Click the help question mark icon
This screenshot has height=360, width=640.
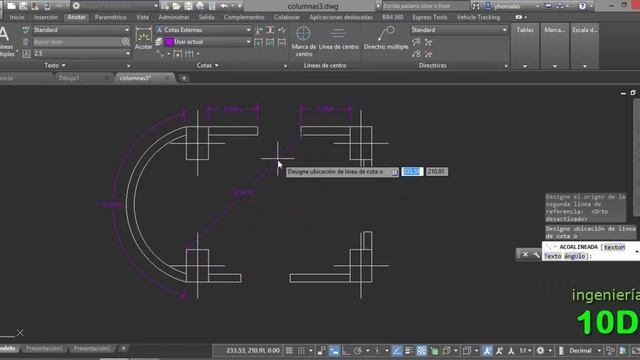582,6
